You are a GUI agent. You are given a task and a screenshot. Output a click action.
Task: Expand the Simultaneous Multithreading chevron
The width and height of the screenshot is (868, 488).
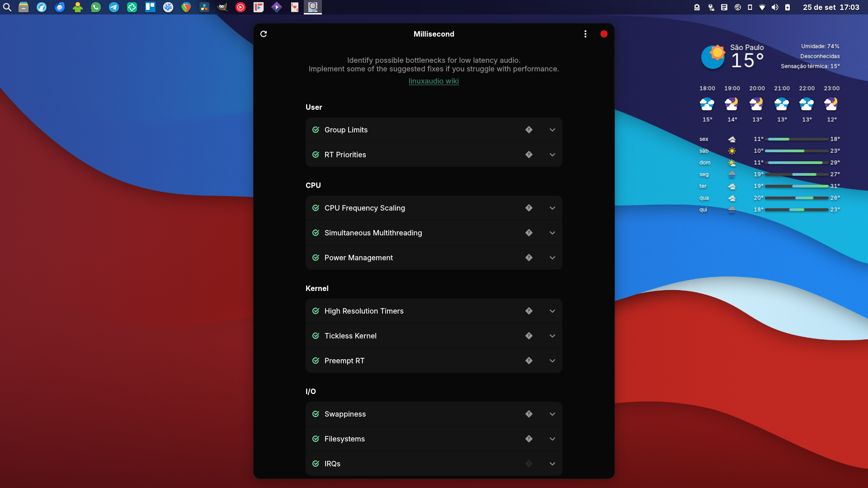click(552, 233)
